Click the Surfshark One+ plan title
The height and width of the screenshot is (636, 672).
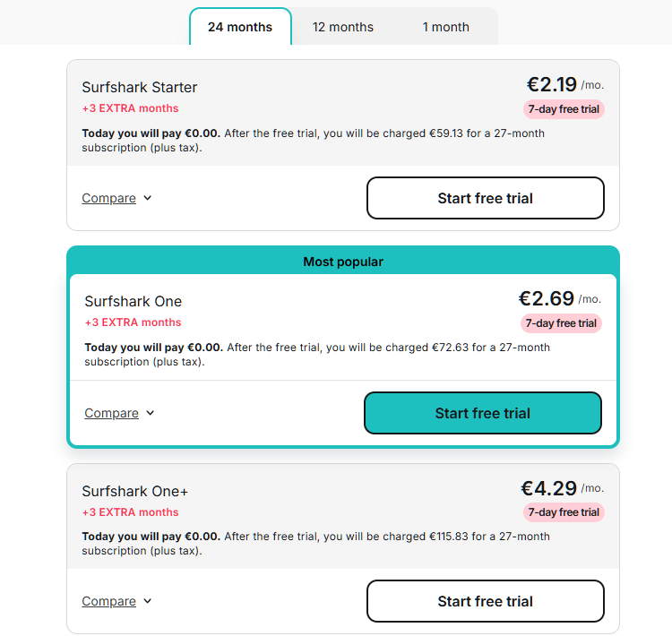click(135, 491)
